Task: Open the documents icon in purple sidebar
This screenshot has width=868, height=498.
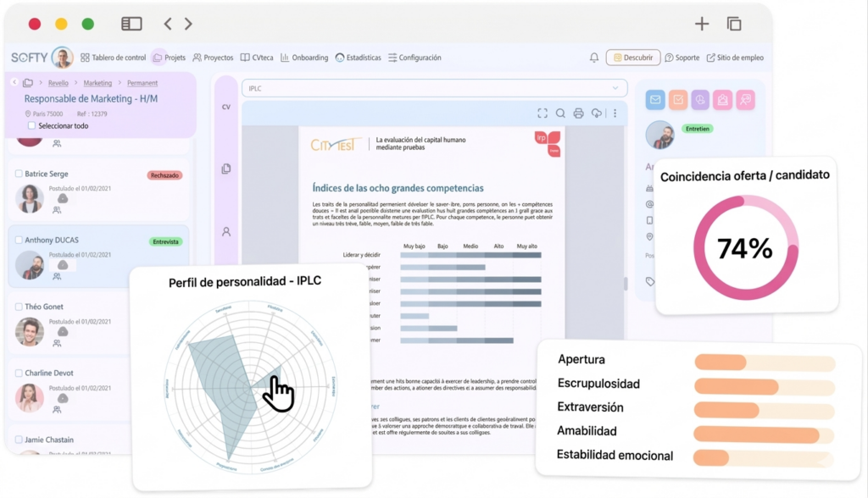Action: click(x=226, y=169)
